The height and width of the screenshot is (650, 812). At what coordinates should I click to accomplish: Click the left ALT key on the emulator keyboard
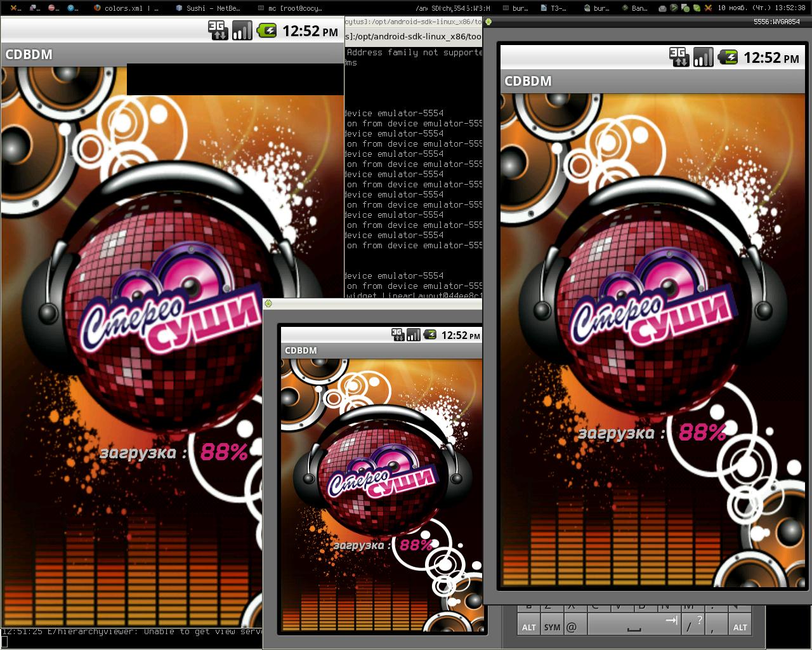click(x=529, y=625)
